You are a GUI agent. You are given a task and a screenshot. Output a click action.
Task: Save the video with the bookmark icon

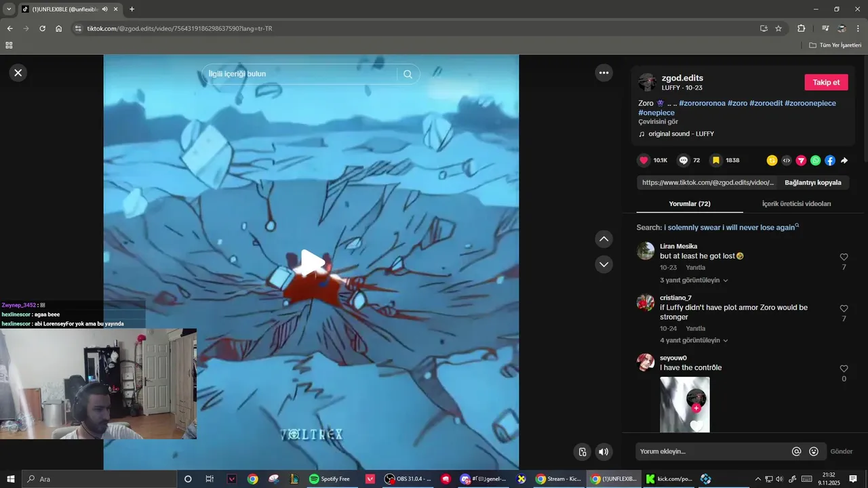click(715, 161)
